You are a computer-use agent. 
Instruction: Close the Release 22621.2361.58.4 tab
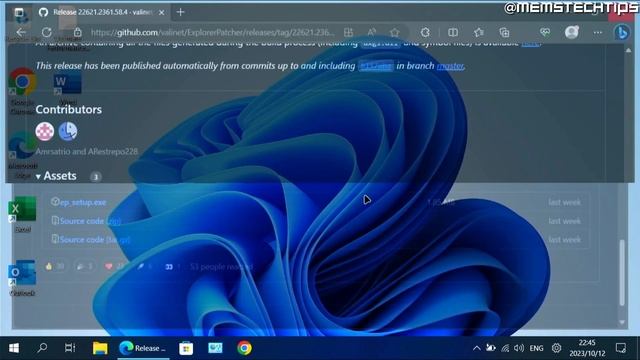pos(162,13)
